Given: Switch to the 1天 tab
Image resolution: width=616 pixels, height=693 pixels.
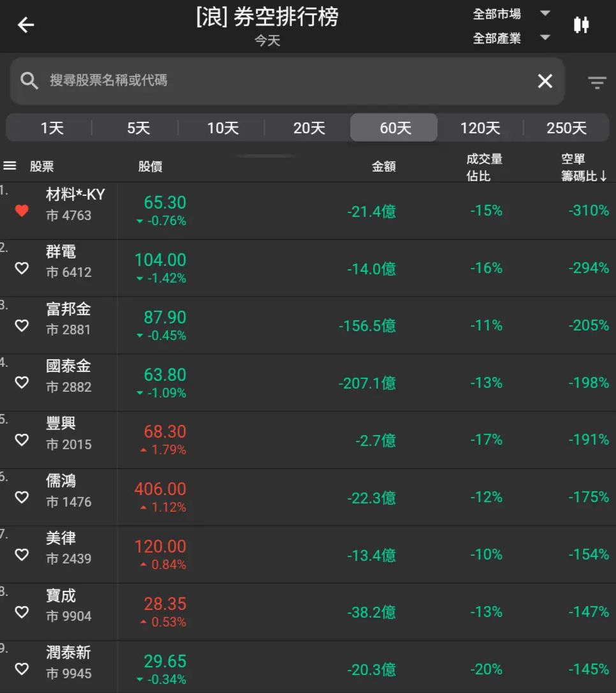Looking at the screenshot, I should pyautogui.click(x=52, y=128).
